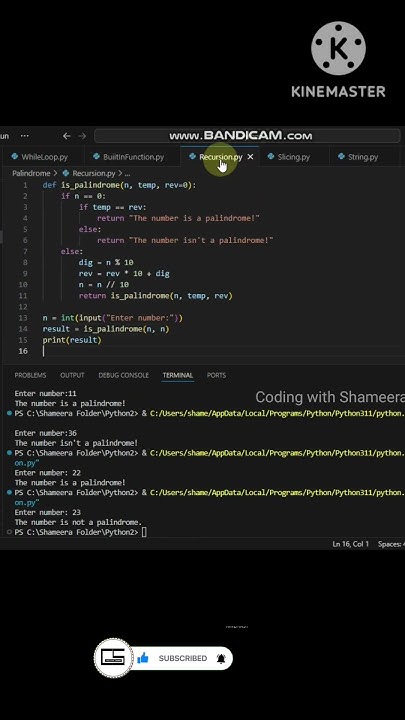Image resolution: width=405 pixels, height=720 pixels.
Task: Open the more menu ellipsis
Action: coord(25,136)
